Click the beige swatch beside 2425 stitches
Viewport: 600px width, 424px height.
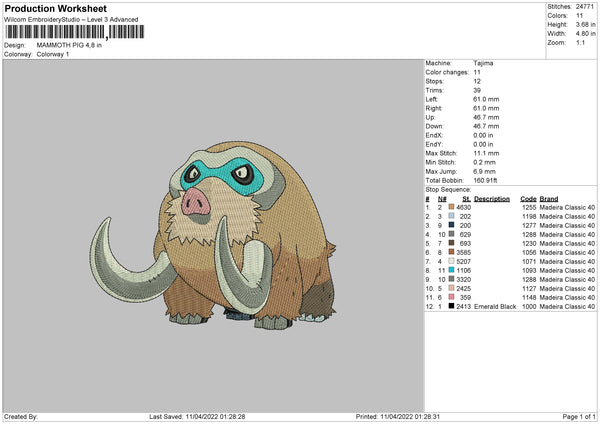pyautogui.click(x=451, y=288)
